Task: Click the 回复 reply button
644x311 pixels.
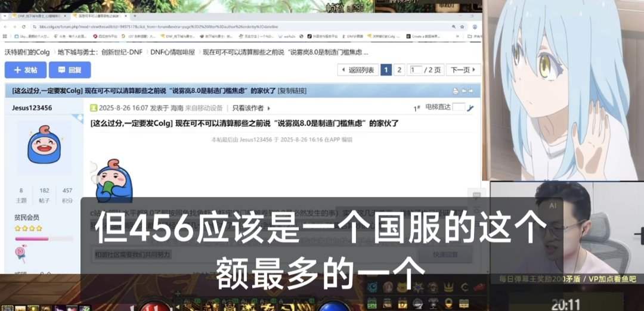Action: point(70,70)
